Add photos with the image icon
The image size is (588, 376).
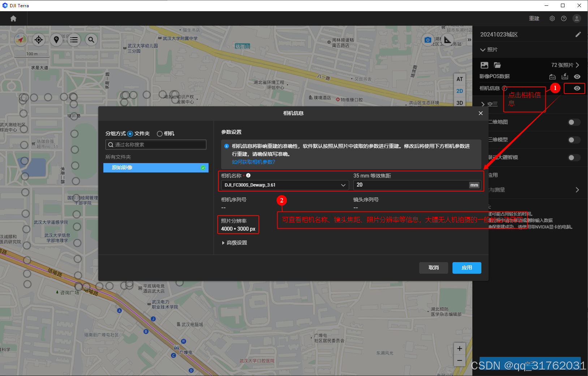[484, 65]
